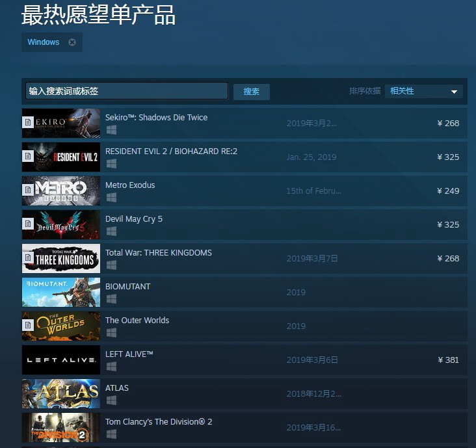Click the 2019年3月6日 release date
Image resolution: width=476 pixels, height=448 pixels.
312,360
